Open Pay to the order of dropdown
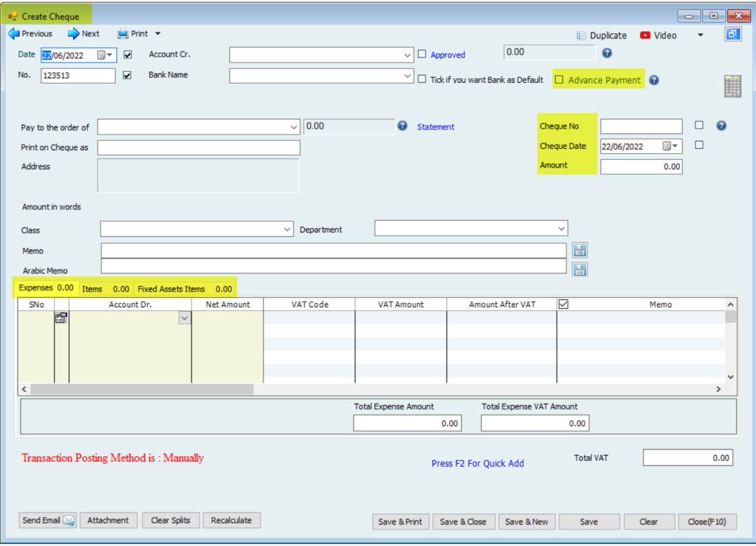The image size is (756, 546). click(x=293, y=127)
